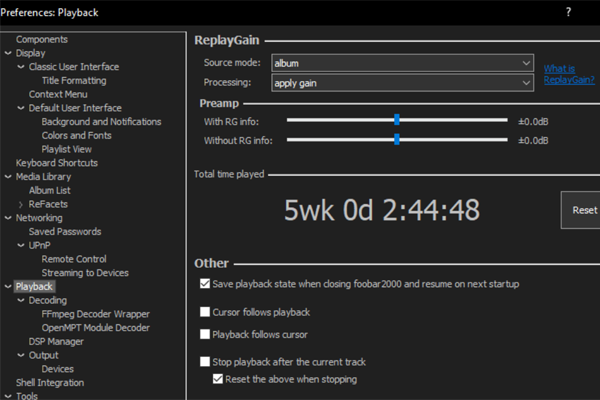This screenshot has width=600, height=400.
Task: Open Colors and Fonts settings
Action: pyautogui.click(x=77, y=136)
